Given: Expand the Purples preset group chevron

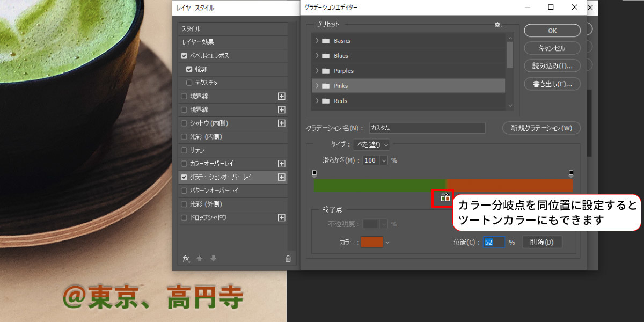Looking at the screenshot, I should [x=317, y=71].
